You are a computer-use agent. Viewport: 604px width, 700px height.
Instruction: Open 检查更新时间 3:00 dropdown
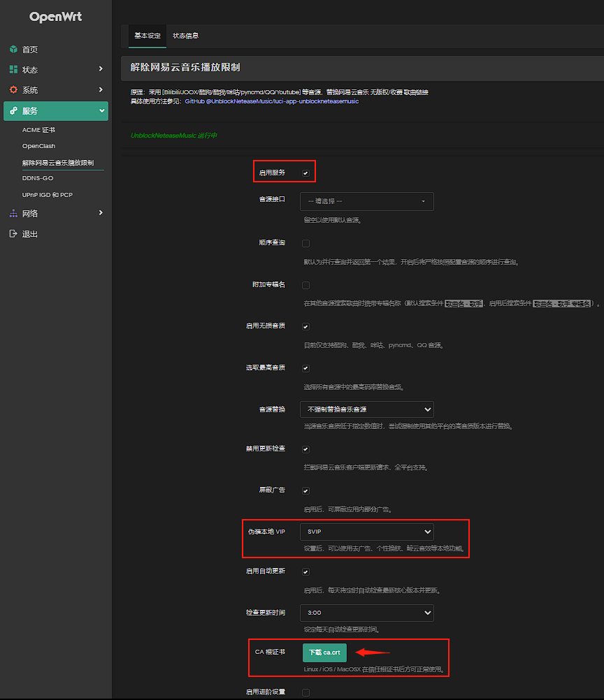click(367, 613)
